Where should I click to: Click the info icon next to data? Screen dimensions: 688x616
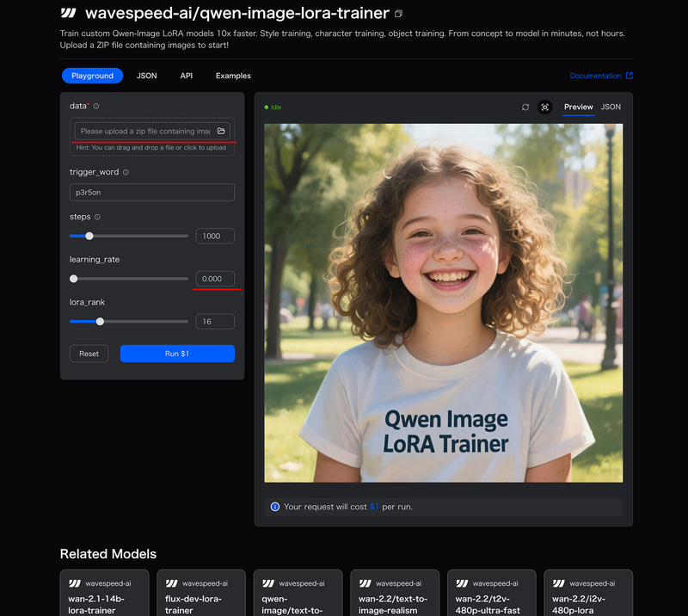95,105
